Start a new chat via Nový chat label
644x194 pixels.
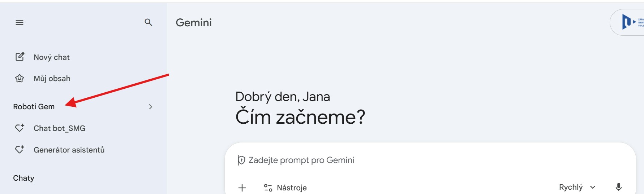point(52,57)
